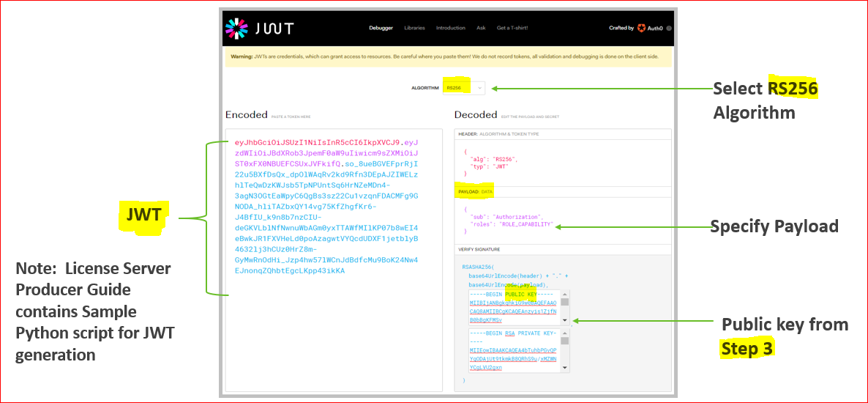Image resolution: width=868 pixels, height=403 pixels.
Task: Click the payload JSON editor
Action: tap(562, 220)
